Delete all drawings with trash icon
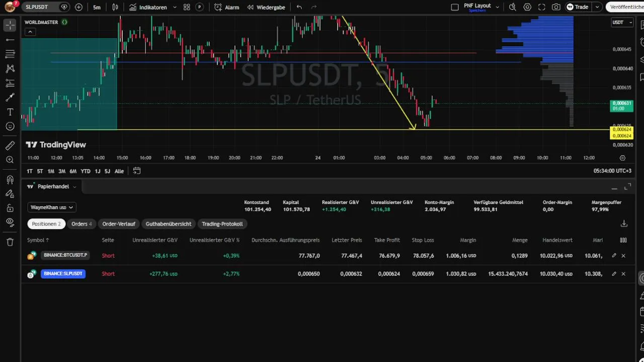Image resolution: width=644 pixels, height=362 pixels. [x=10, y=242]
